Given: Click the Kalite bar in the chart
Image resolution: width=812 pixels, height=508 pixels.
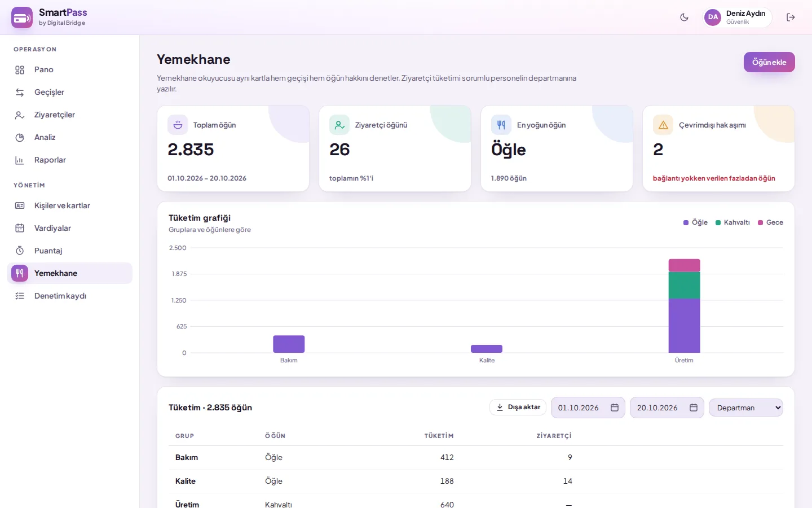Looking at the screenshot, I should click(x=487, y=349).
